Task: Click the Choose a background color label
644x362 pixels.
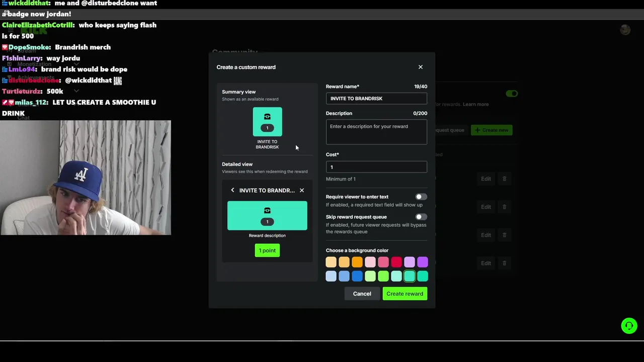Action: click(x=357, y=250)
